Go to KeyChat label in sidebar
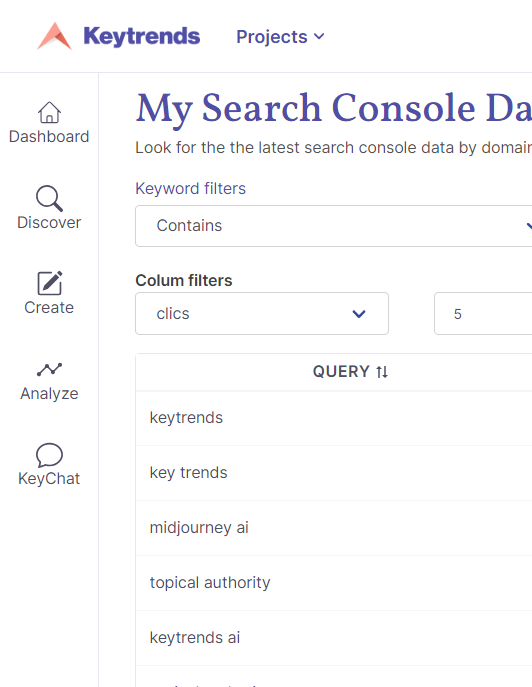Screen dimensions: 532x687 click(49, 478)
